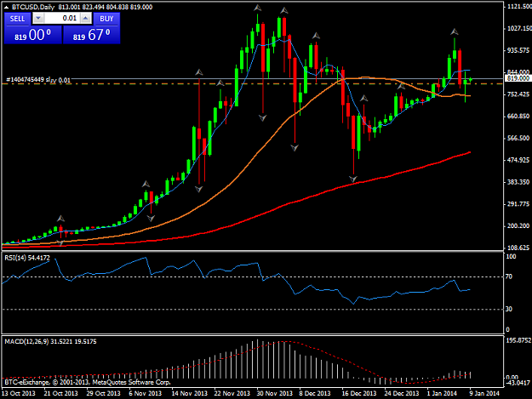This screenshot has width=532, height=399.
Task: Click the 16 Dec 2013 date label
Action: pos(359,393)
